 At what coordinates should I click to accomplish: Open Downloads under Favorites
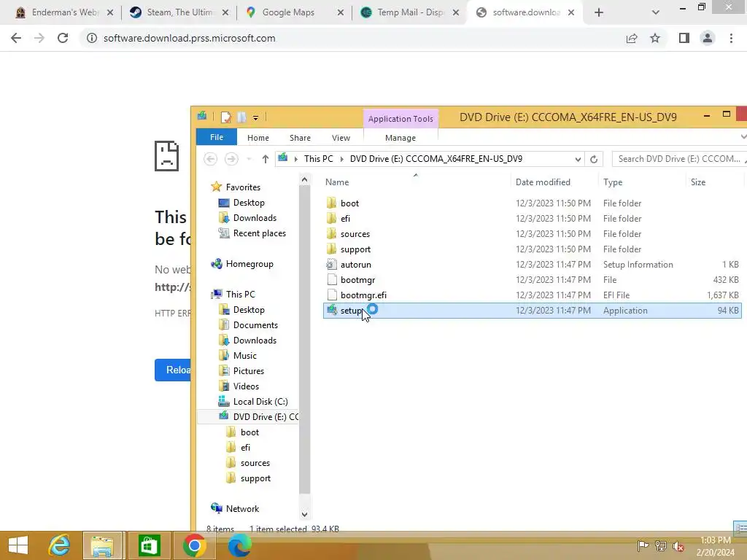(255, 217)
